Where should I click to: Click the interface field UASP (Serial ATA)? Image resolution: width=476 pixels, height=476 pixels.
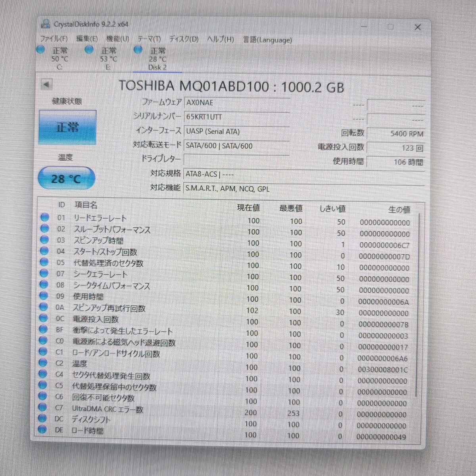pos(236,131)
